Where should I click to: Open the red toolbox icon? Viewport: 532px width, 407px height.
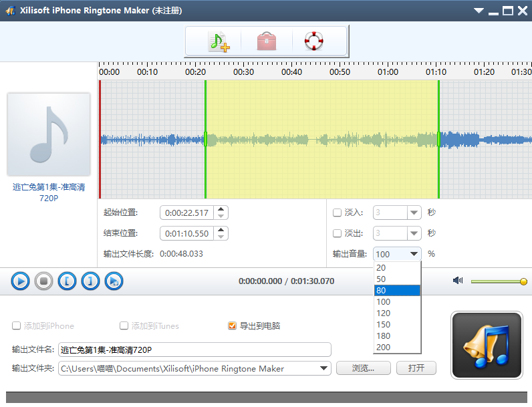coord(266,41)
